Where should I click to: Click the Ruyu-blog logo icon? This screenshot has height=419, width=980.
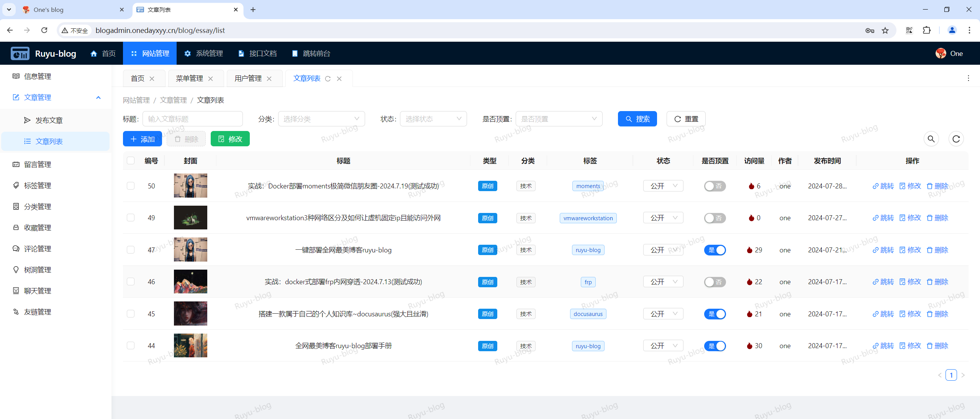click(20, 54)
